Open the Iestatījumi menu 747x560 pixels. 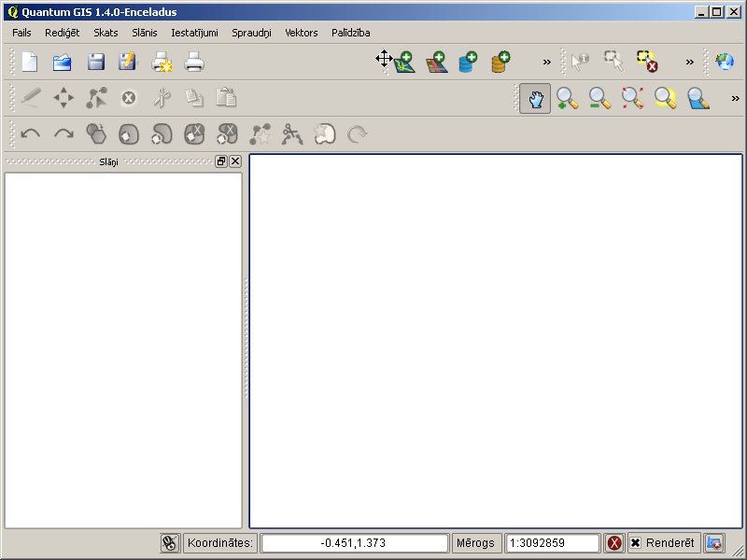point(194,33)
